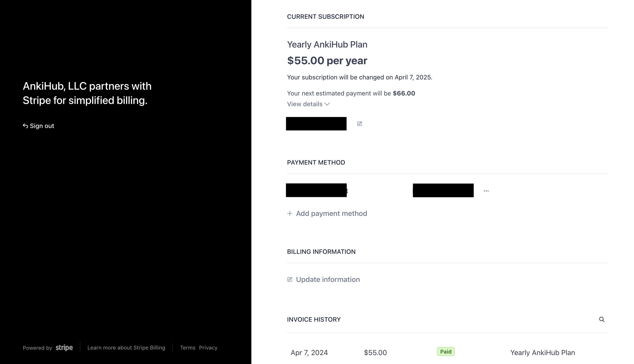Click the Powered by text in footer

coord(38,348)
